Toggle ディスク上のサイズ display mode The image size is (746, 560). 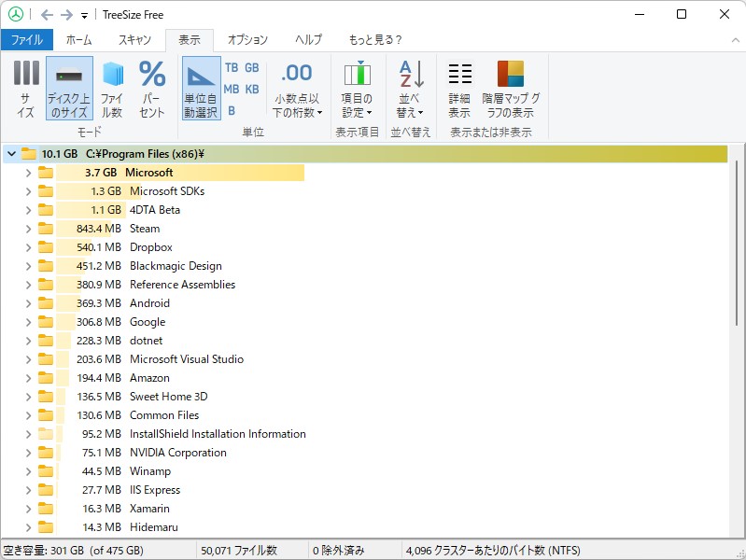click(x=69, y=89)
